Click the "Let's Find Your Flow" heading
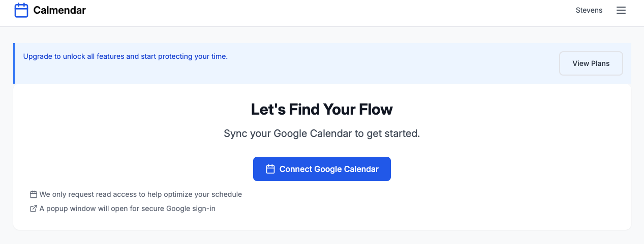The width and height of the screenshot is (644, 244). point(322,109)
